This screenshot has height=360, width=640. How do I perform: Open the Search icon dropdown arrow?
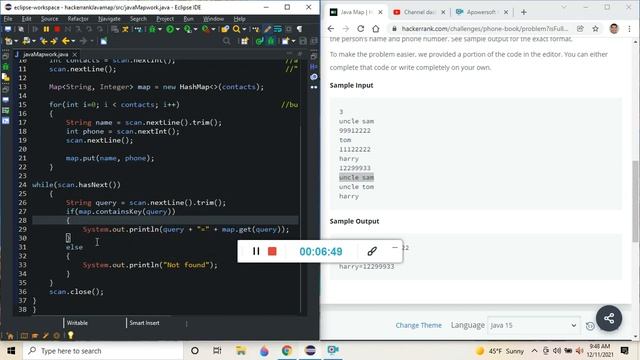244,29
